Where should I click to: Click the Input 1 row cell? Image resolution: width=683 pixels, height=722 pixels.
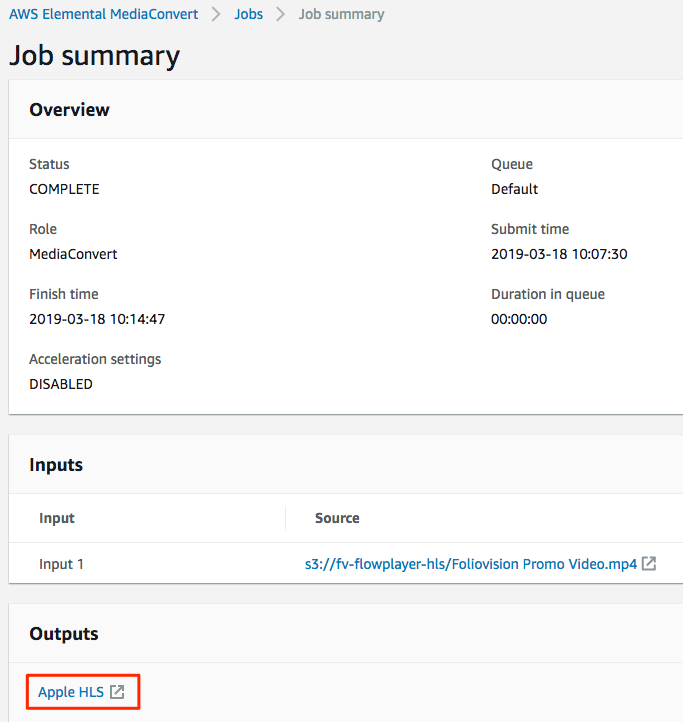pyautogui.click(x=61, y=564)
